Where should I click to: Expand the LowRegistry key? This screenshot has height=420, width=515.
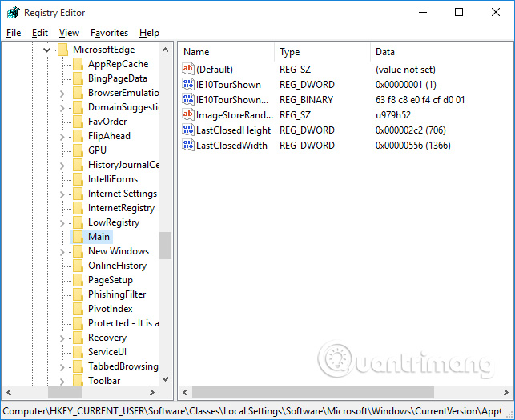pos(62,223)
